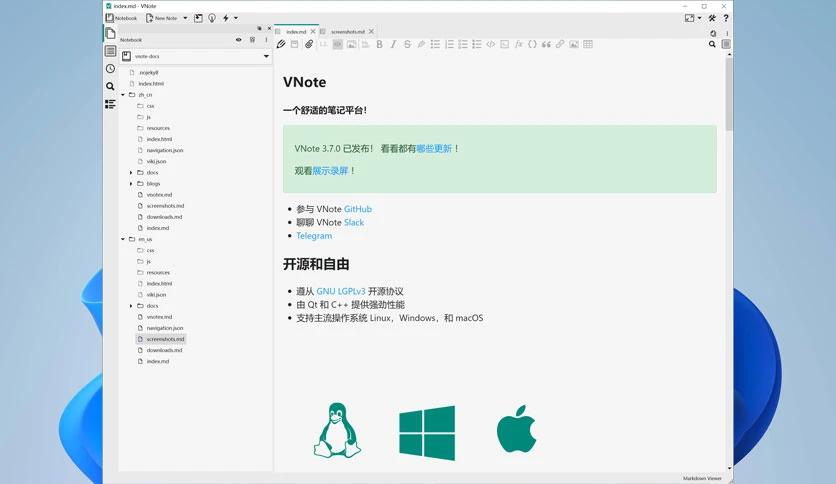Open the lightbulb quick access icon
The width and height of the screenshot is (836, 484).
(212, 18)
